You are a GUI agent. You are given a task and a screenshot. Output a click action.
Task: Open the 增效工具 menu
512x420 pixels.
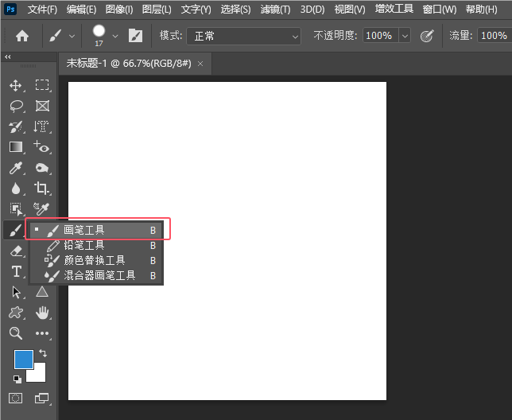click(394, 9)
